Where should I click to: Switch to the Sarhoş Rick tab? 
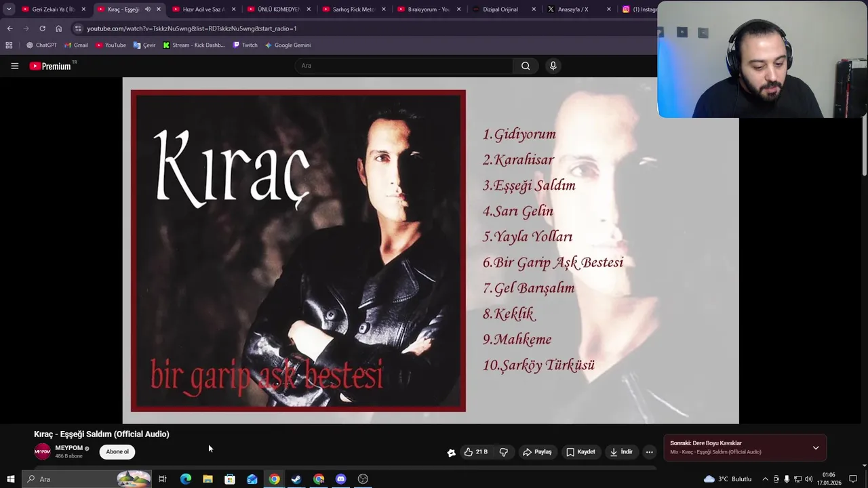353,9
